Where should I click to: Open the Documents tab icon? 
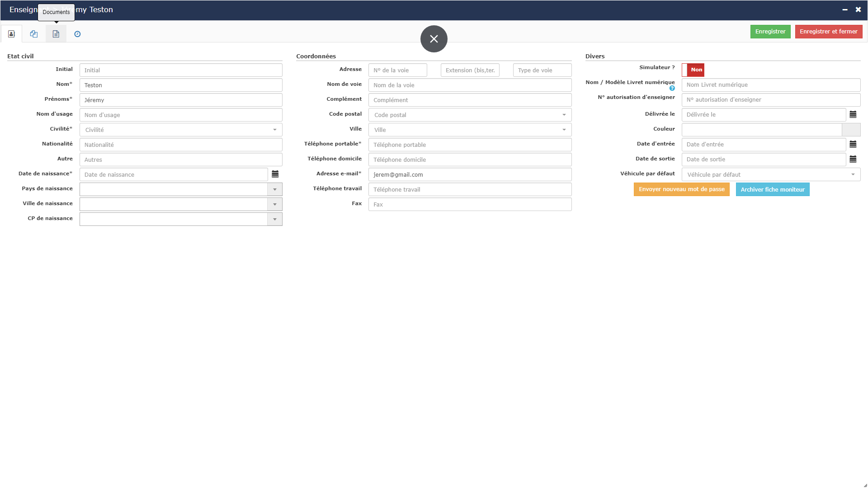56,34
